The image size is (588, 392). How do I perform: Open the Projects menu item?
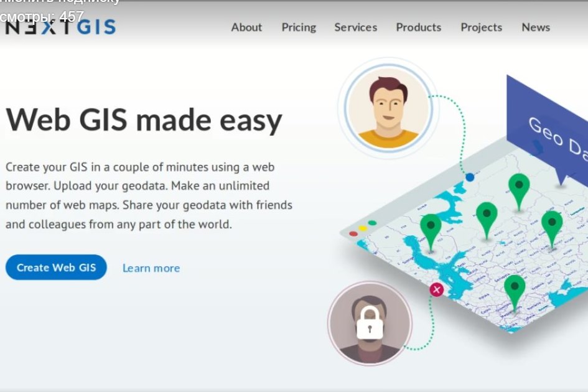tap(481, 27)
